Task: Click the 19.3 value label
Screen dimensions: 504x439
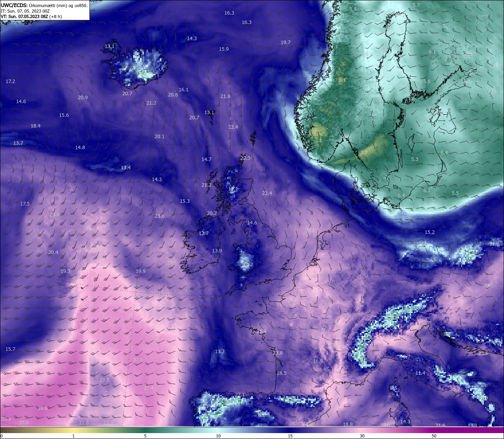Action: pos(65,271)
